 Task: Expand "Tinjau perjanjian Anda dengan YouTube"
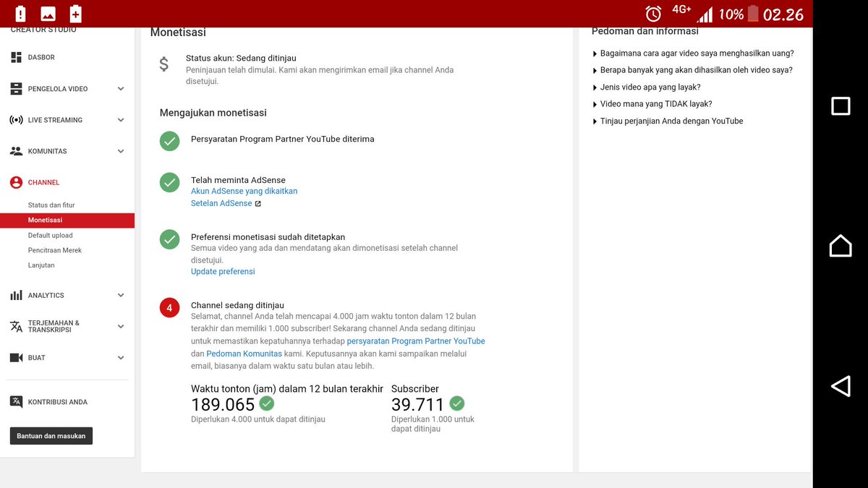(668, 121)
